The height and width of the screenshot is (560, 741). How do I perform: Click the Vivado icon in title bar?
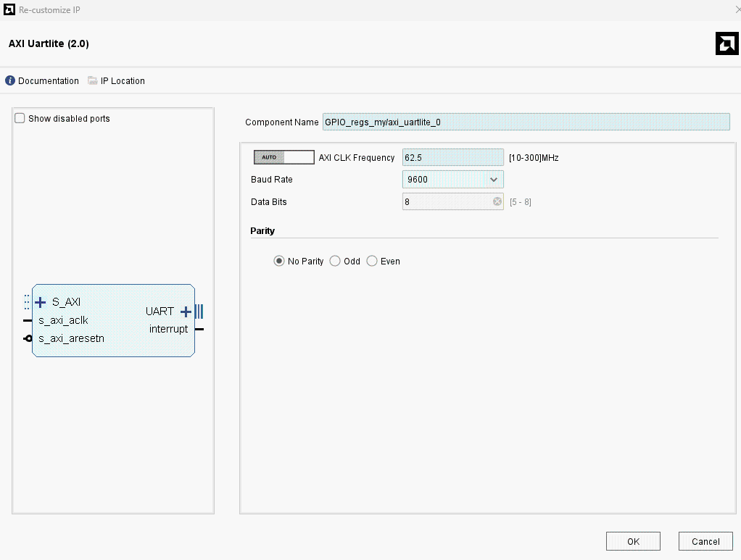tap(9, 9)
